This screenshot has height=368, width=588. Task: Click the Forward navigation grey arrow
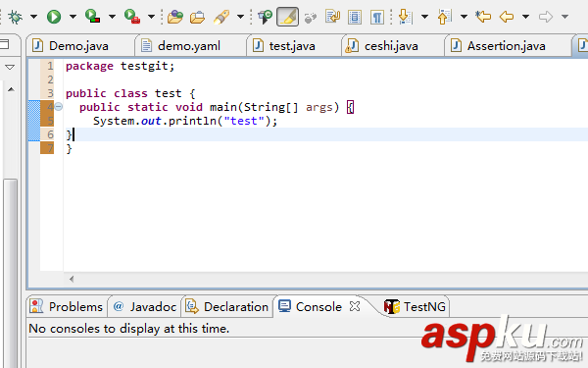[x=546, y=17]
